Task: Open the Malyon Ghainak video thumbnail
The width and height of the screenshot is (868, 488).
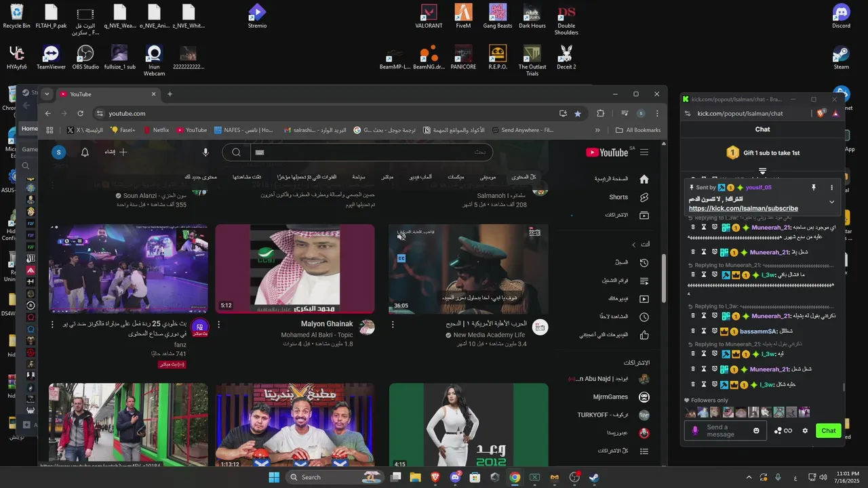Action: point(295,269)
